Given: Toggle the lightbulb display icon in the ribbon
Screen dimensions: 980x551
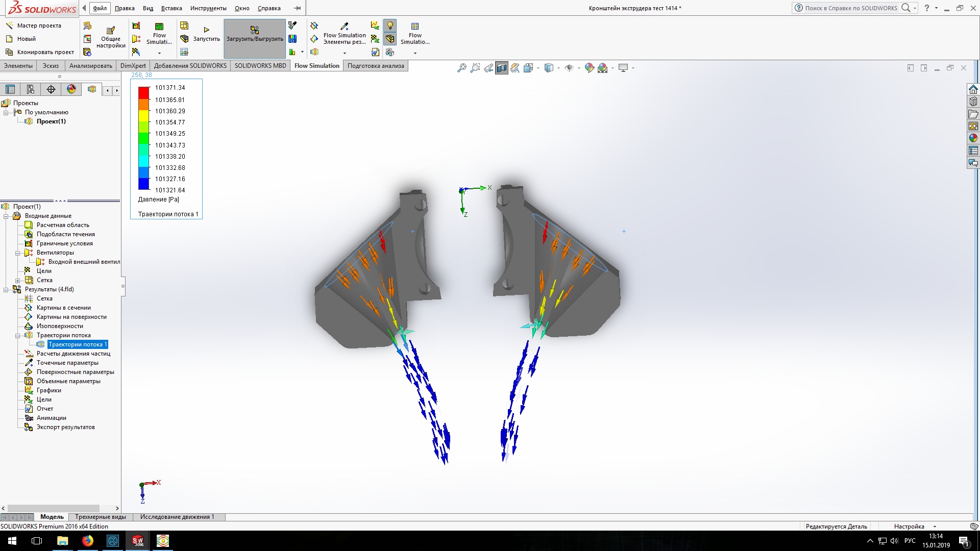Looking at the screenshot, I should pos(390,26).
